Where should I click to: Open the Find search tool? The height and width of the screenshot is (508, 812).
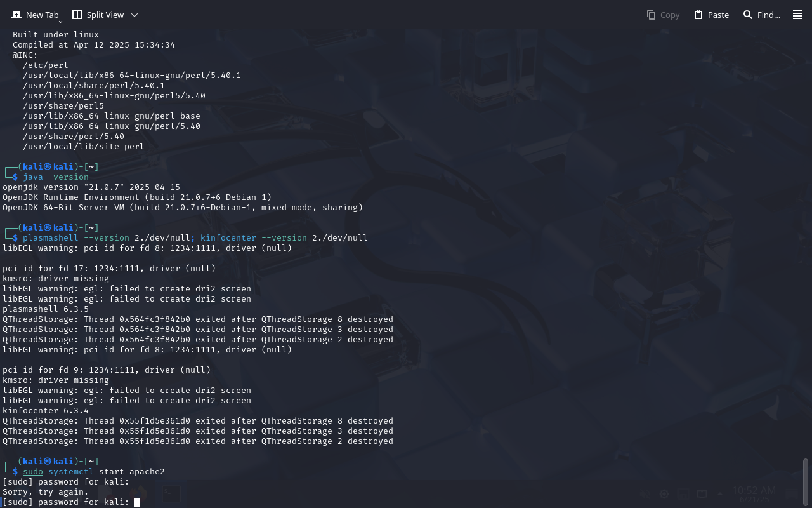[x=761, y=15]
